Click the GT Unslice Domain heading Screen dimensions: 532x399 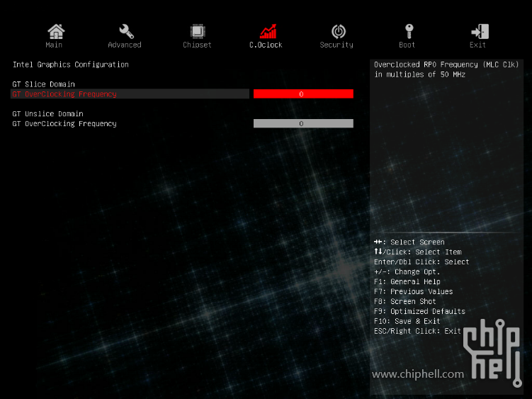[x=48, y=114]
